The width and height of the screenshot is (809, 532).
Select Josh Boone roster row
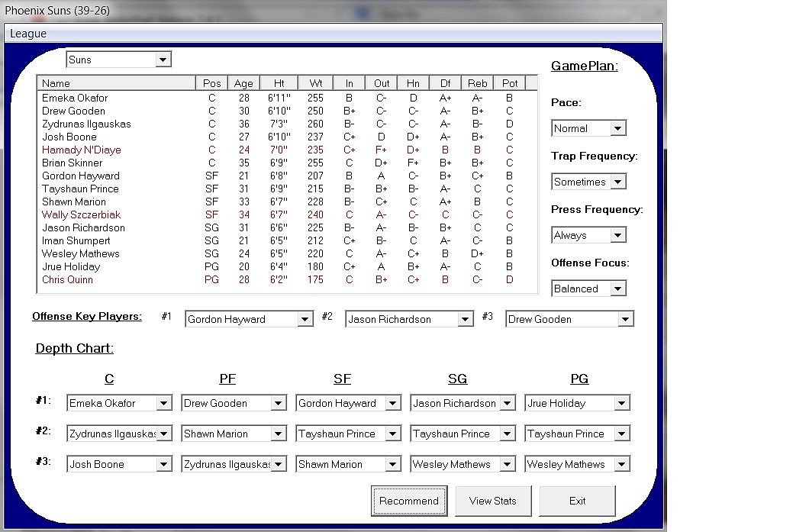click(x=287, y=137)
